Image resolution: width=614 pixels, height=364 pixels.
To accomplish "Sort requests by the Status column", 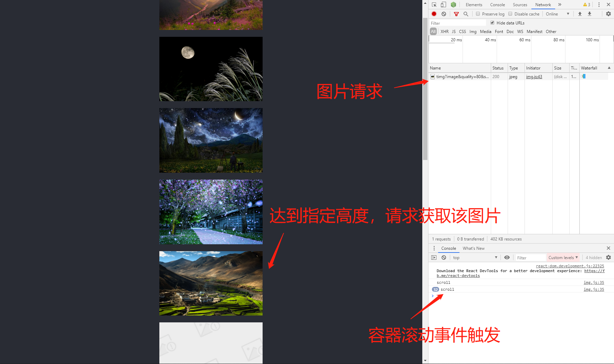I will (499, 68).
